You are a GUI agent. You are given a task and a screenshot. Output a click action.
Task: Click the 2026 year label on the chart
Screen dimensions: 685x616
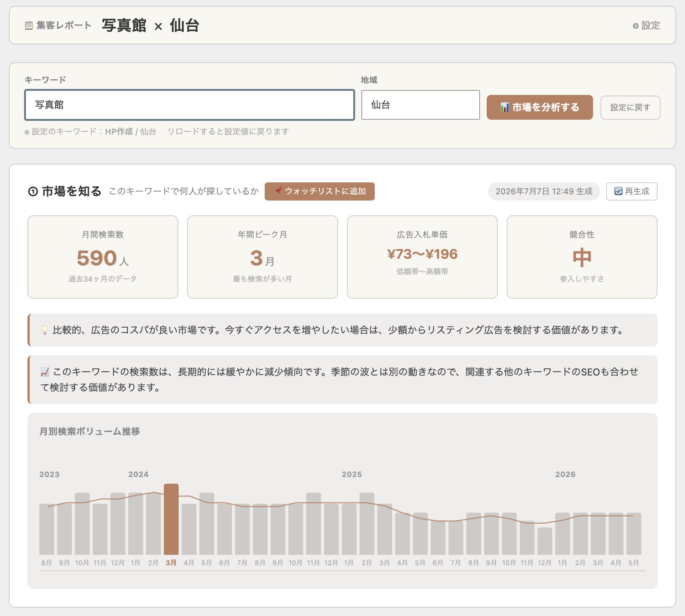tap(565, 474)
